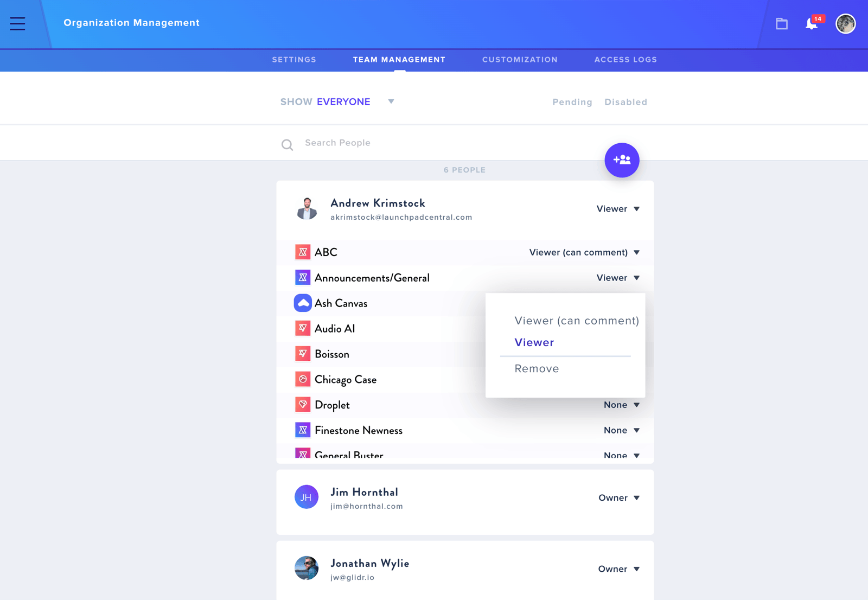The height and width of the screenshot is (600, 868).
Task: Click the Chicago Case project icon
Action: click(303, 379)
